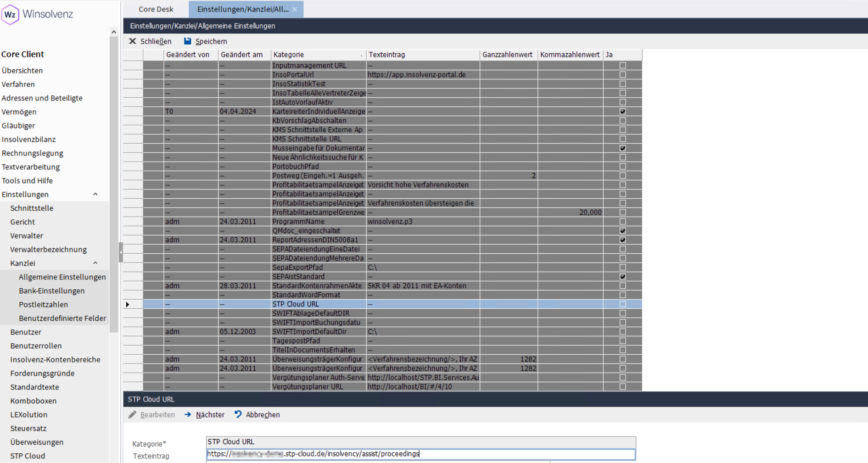Open LEXolution settings
The height and width of the screenshot is (463, 868).
29,415
